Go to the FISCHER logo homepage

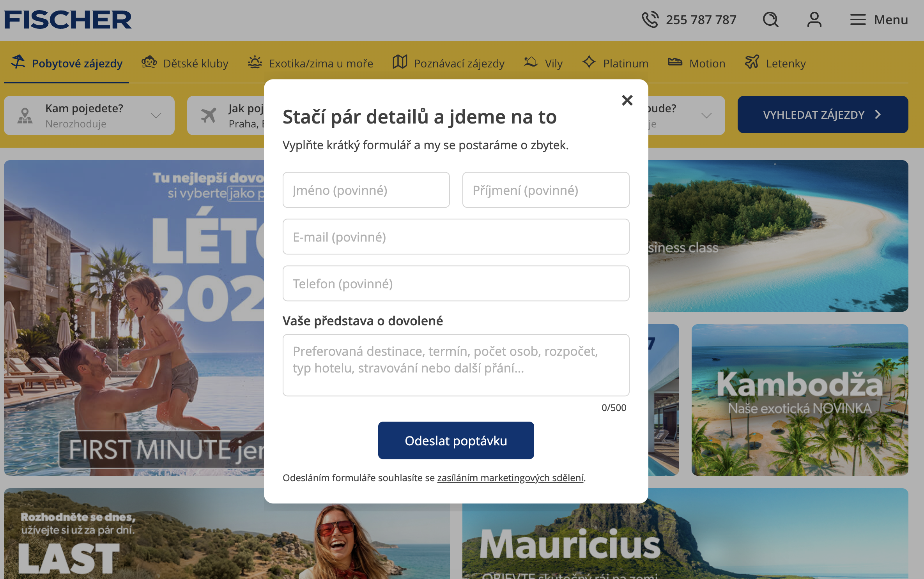[68, 20]
